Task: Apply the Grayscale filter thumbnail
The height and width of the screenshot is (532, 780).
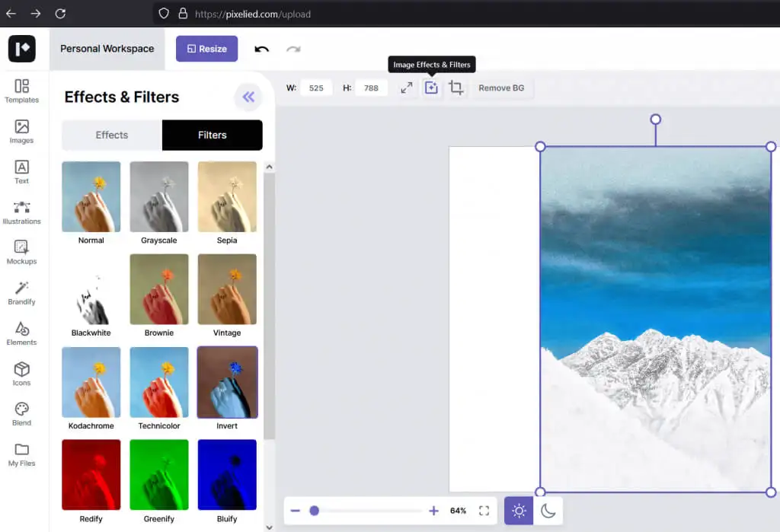Action: [x=159, y=197]
